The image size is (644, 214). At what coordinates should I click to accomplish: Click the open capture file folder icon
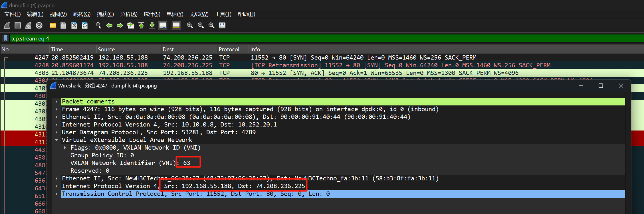tap(53, 26)
